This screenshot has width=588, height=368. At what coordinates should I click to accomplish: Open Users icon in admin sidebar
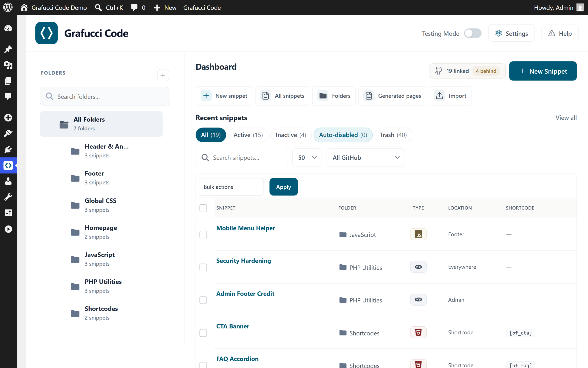tap(8, 181)
